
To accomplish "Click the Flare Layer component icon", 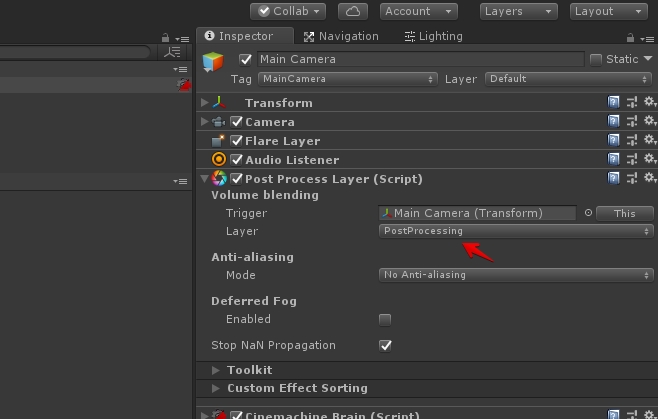I will 218,141.
